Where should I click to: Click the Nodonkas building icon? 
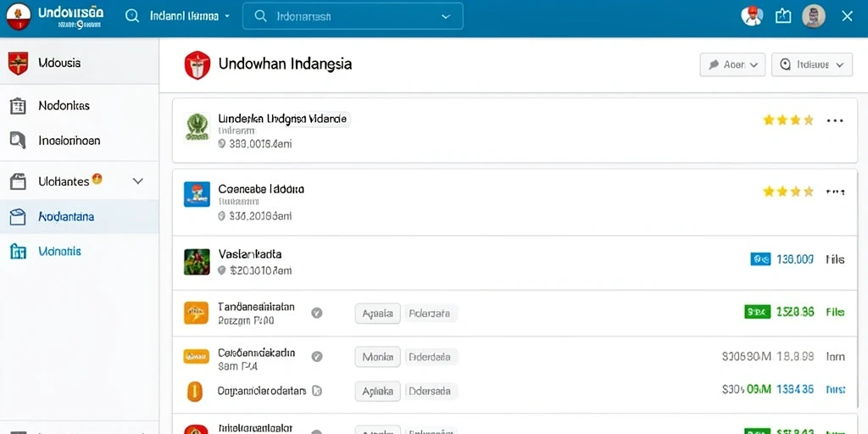coord(18,106)
